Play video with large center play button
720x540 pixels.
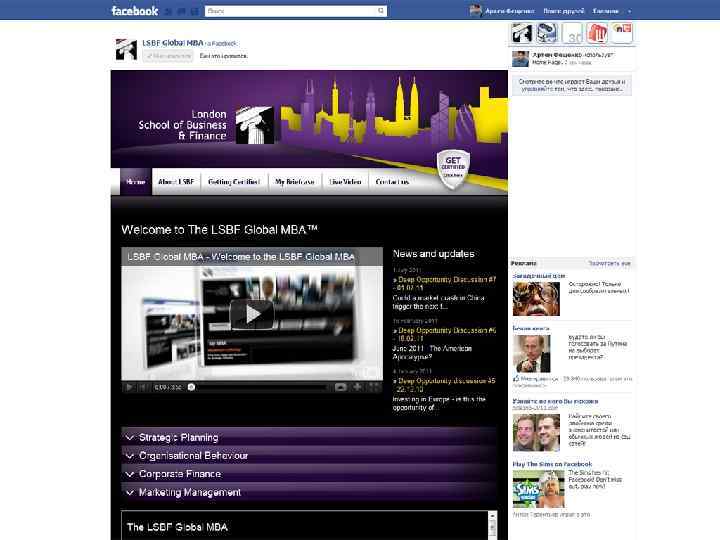pos(252,315)
